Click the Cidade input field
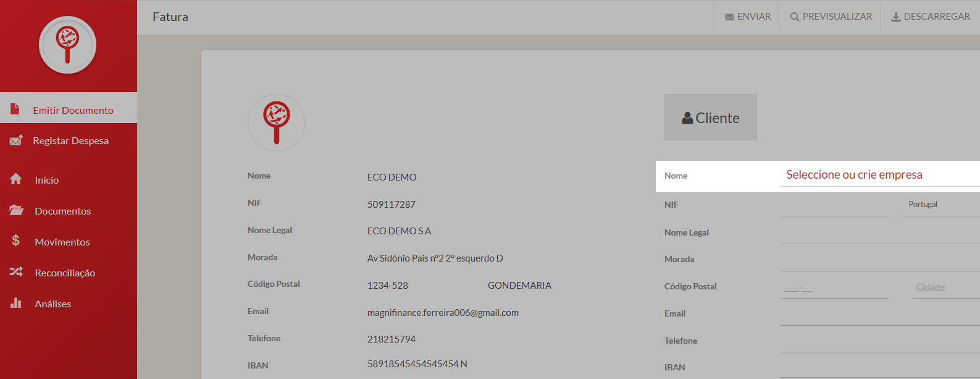Image resolution: width=980 pixels, height=379 pixels. pos(945,287)
